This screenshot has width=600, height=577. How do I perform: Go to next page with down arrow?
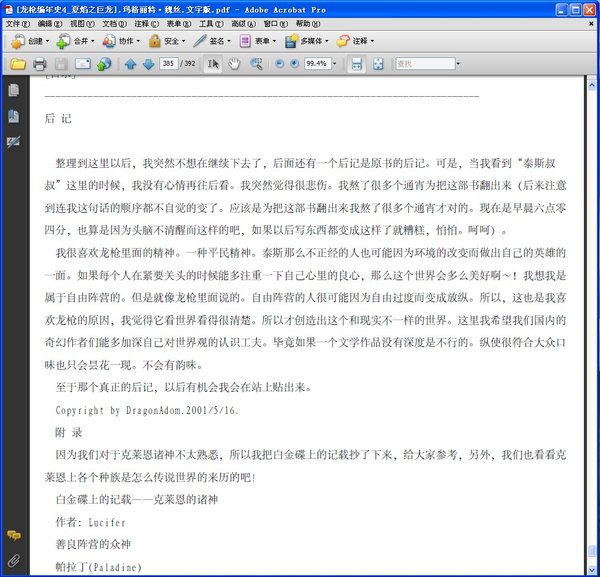click(148, 64)
